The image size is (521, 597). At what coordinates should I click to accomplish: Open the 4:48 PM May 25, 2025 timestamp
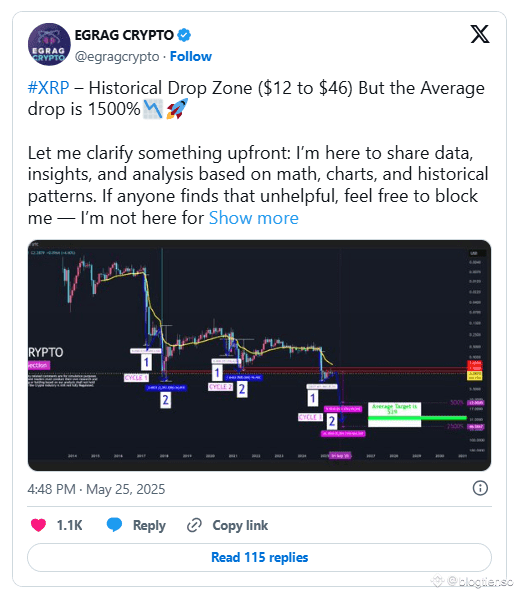tap(96, 489)
